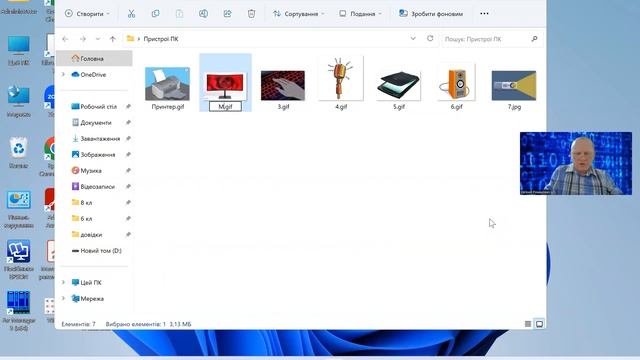Click Пристрої ПК in address bar
The image size is (640, 360).
click(161, 39)
